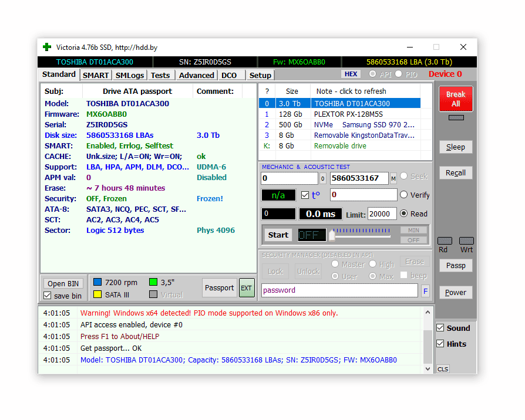Select the User password radio button

[x=335, y=276]
